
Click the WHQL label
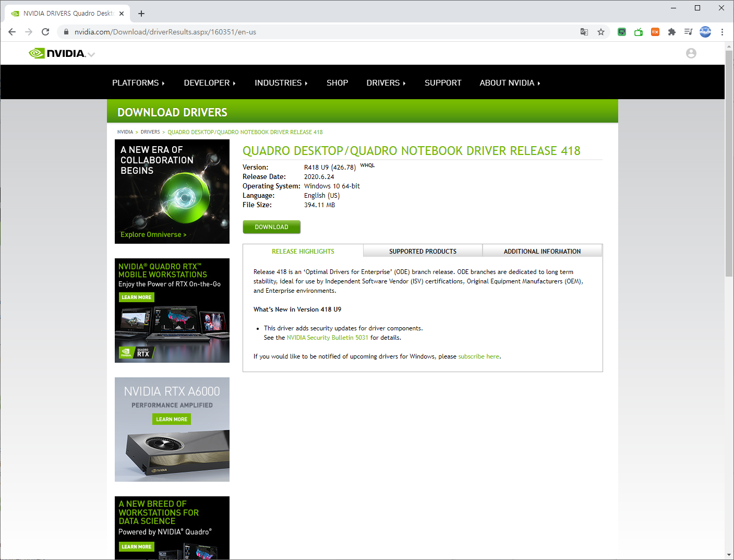click(x=367, y=165)
